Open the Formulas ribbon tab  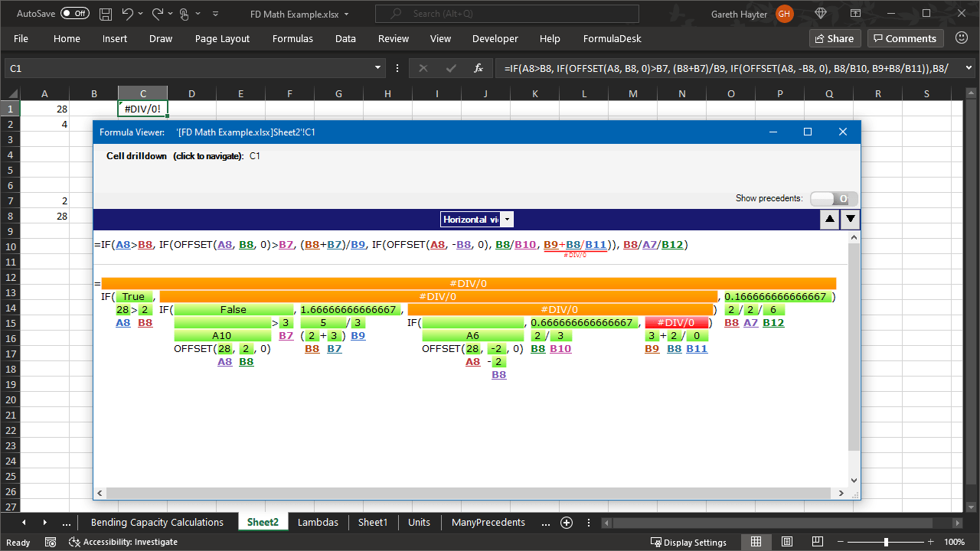click(292, 38)
